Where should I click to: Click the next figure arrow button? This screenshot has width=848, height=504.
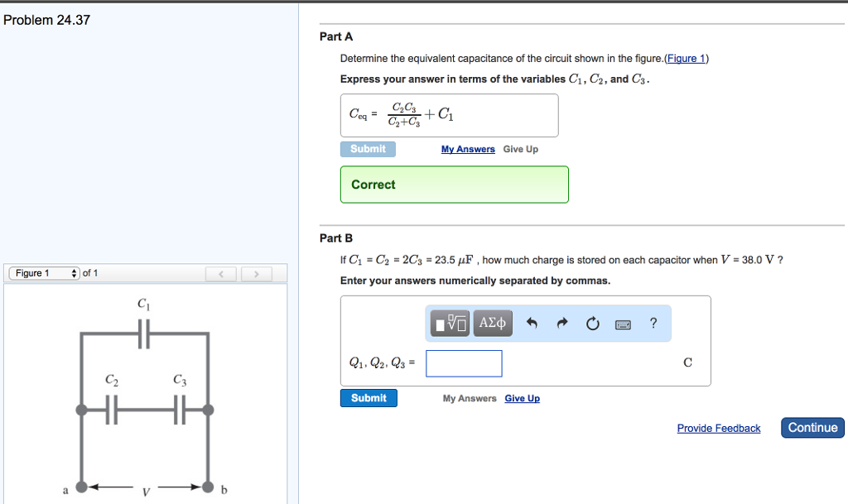pos(257,272)
